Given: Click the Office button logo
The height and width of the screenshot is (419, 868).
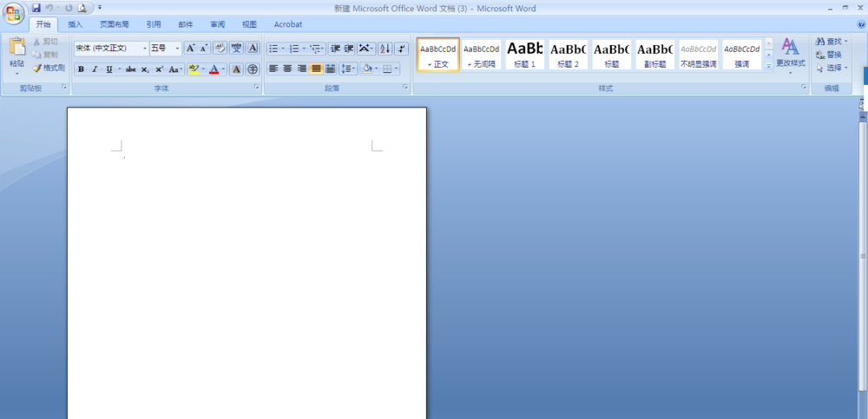Looking at the screenshot, I should tap(14, 13).
